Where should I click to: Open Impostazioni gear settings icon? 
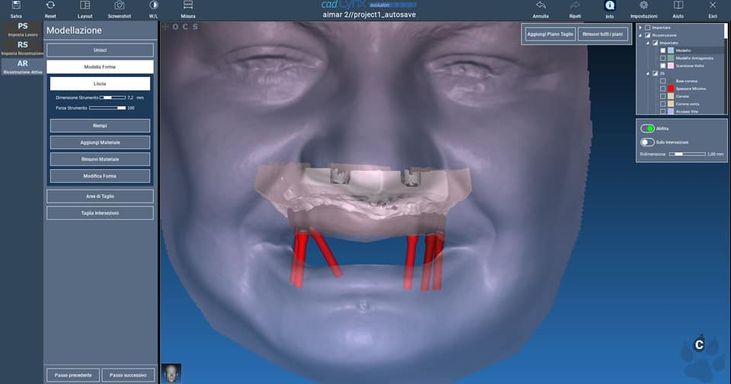644,6
